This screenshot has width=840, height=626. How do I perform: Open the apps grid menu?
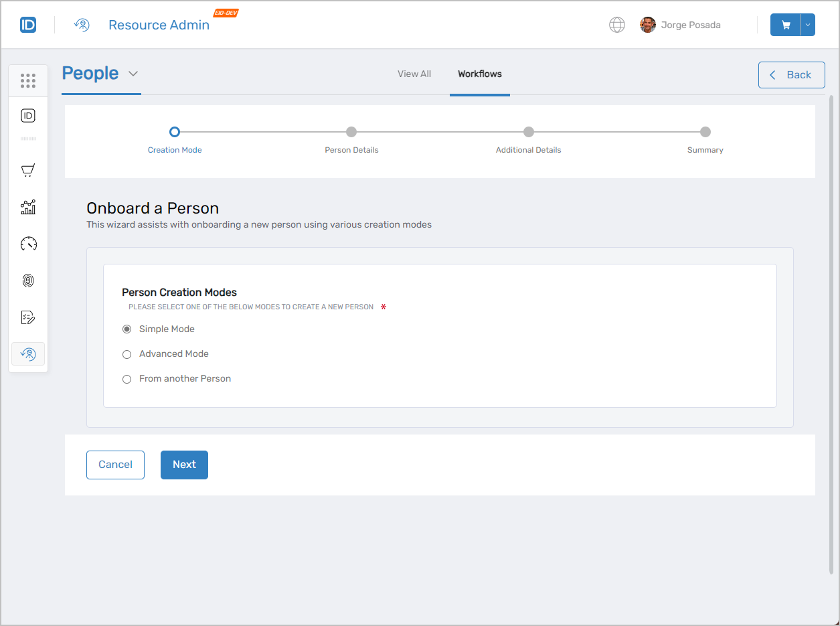[27, 80]
